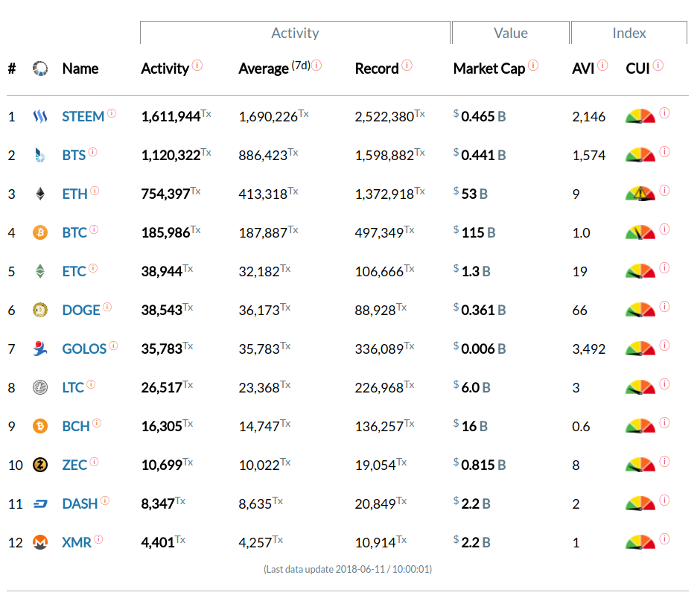Open the LTC link
700x604 pixels.
(x=73, y=387)
